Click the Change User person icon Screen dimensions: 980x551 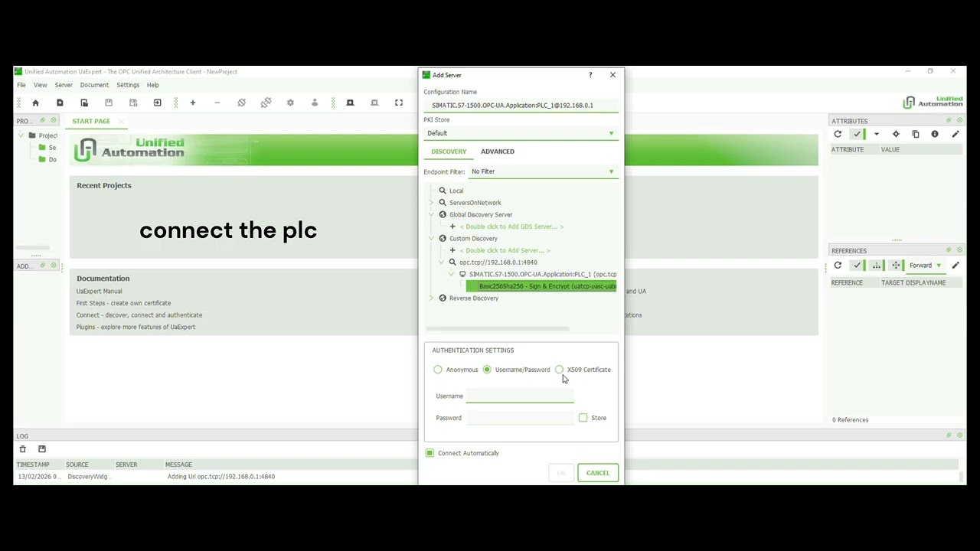(x=315, y=103)
